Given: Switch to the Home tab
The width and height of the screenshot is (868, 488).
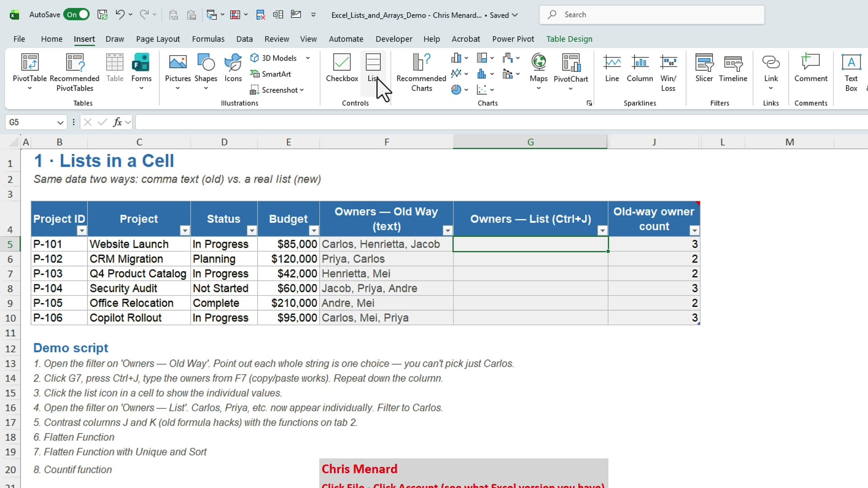Looking at the screenshot, I should [x=52, y=39].
